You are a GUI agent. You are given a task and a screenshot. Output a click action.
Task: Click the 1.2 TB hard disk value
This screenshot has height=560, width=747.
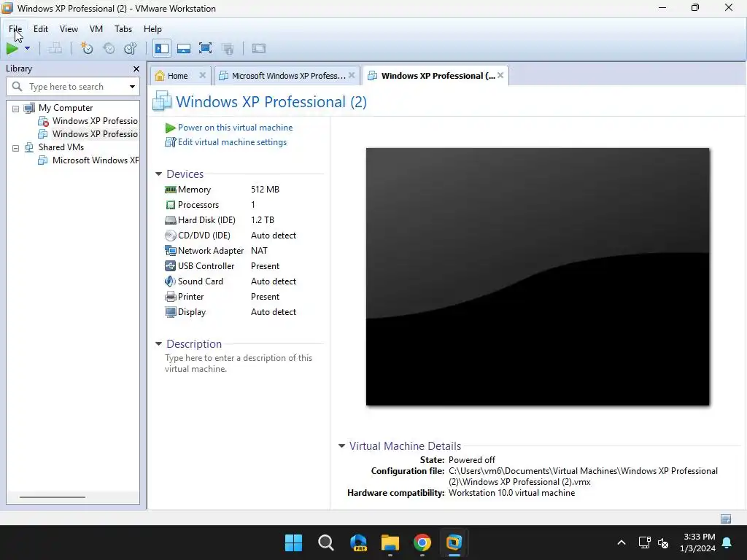click(263, 220)
